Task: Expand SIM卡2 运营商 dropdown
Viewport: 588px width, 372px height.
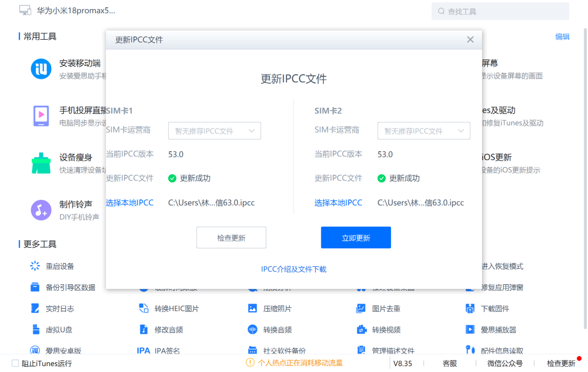Action: (424, 131)
